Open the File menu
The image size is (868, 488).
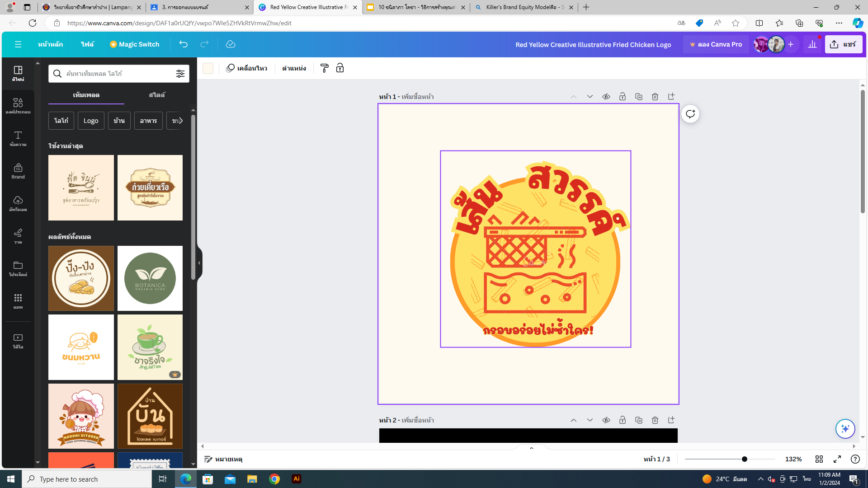pyautogui.click(x=87, y=44)
